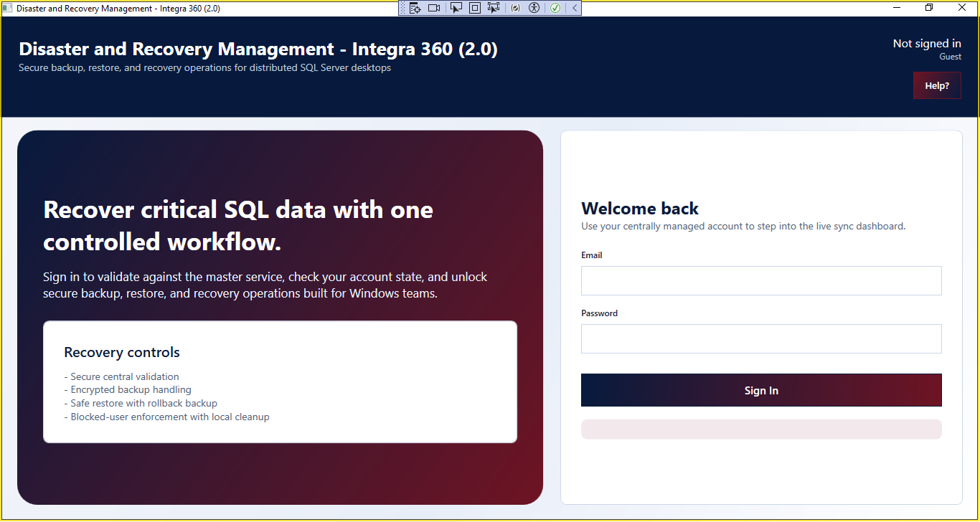The image size is (980, 522).
Task: Click the debug toolbar drag grip handle
Action: [x=403, y=8]
